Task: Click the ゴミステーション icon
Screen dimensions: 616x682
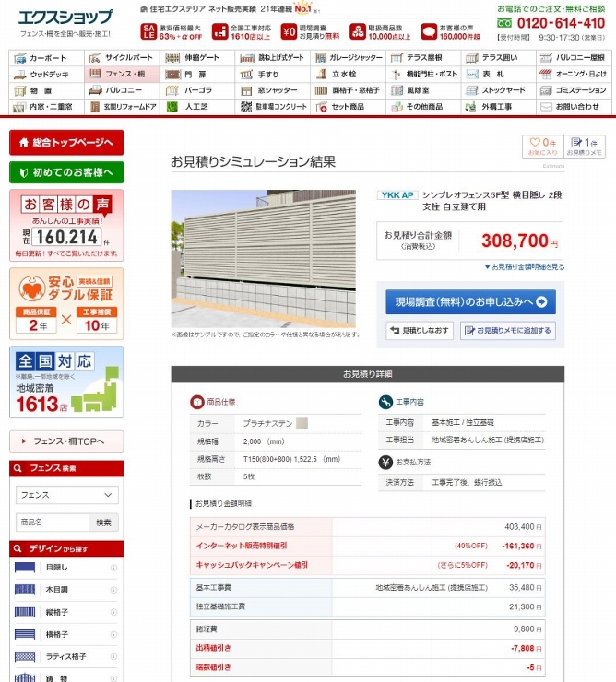Action: (546, 90)
